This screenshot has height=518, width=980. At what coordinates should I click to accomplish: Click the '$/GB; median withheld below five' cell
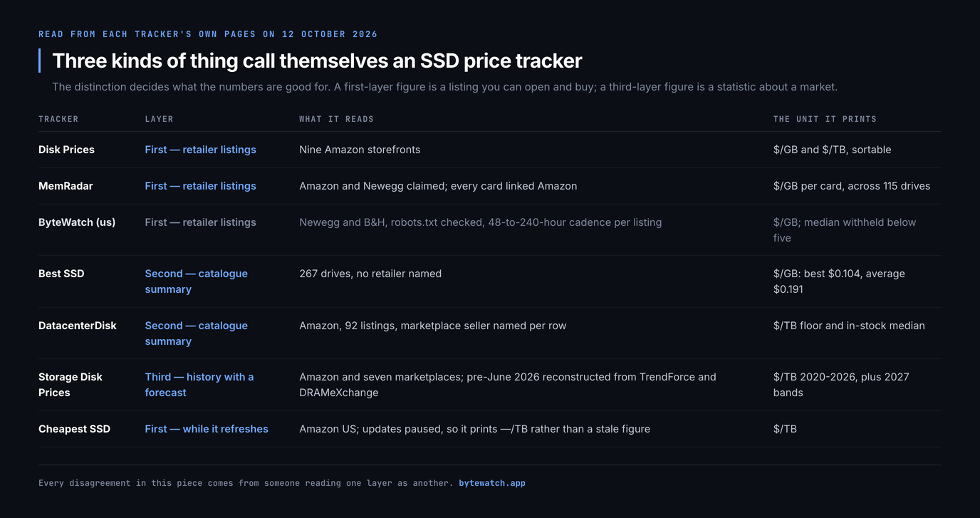[845, 230]
